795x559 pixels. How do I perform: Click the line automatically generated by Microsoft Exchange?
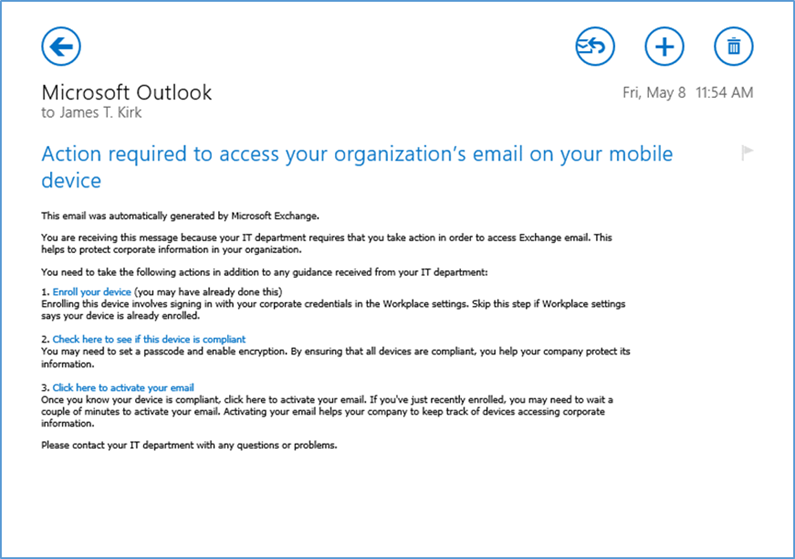tap(180, 216)
